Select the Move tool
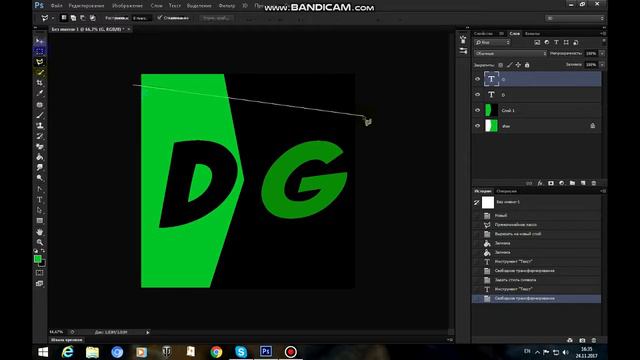Screen dimensions: 640x360 click(40, 41)
